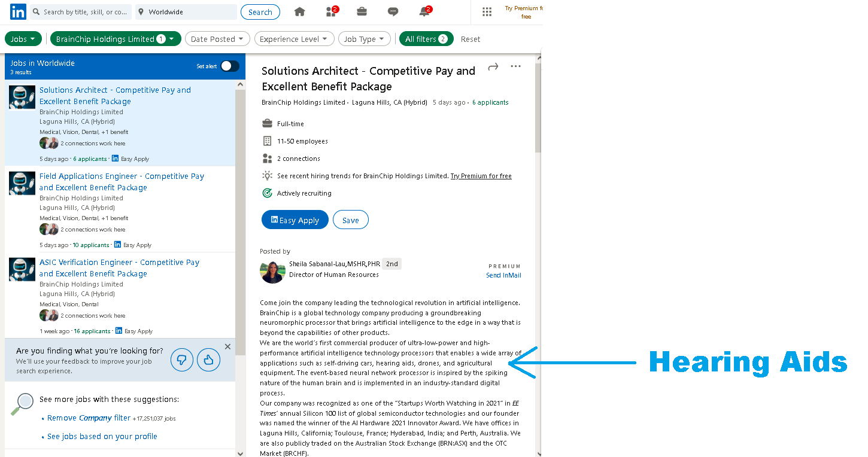The height and width of the screenshot is (457, 868).
Task: Click the 11-50 employees row
Action: pyautogui.click(x=295, y=141)
